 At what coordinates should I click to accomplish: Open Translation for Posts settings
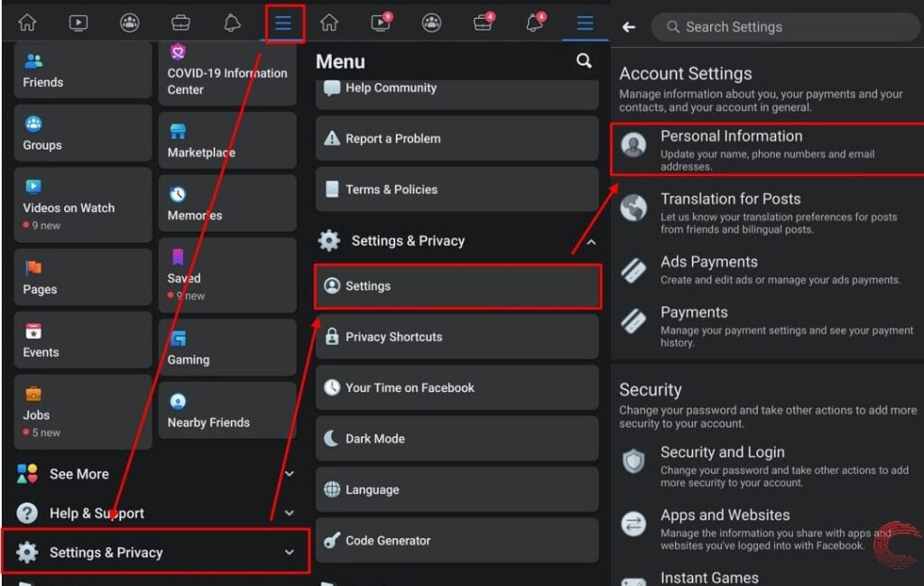pyautogui.click(x=767, y=213)
